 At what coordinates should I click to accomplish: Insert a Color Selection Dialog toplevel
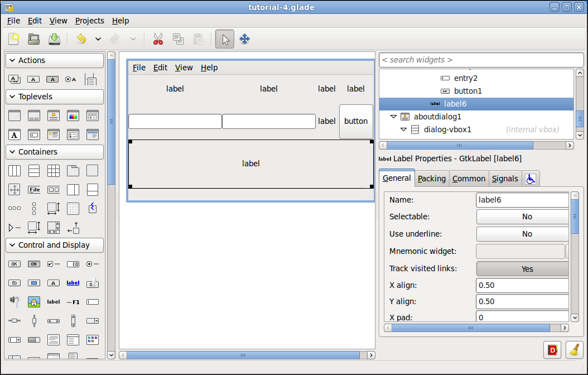click(73, 116)
